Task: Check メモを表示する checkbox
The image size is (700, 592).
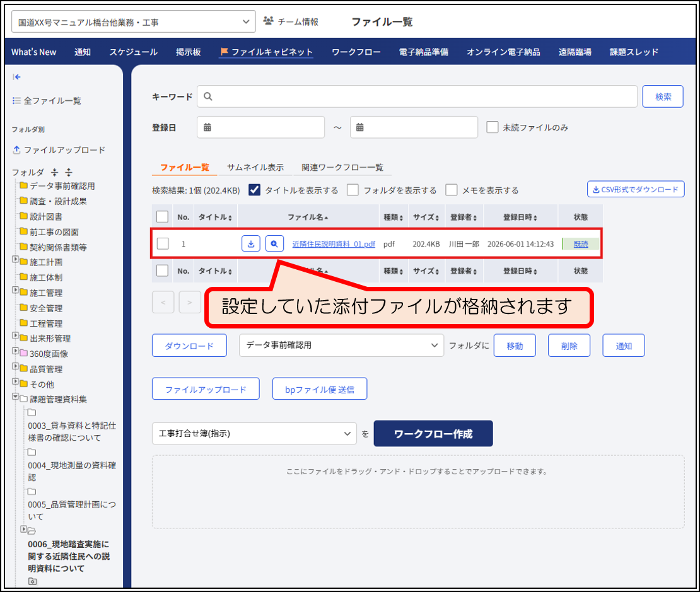Action: pyautogui.click(x=452, y=190)
